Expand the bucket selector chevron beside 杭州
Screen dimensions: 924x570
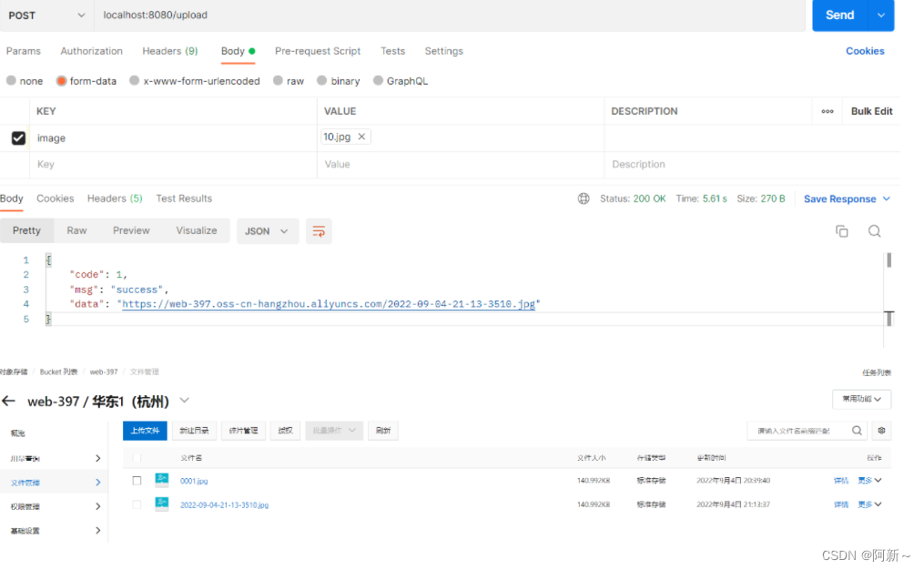(x=185, y=401)
